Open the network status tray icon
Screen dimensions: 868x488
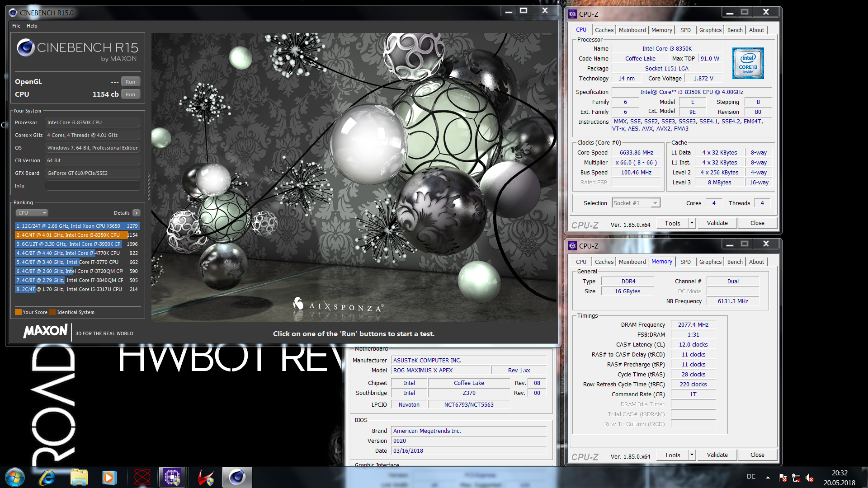pos(796,478)
